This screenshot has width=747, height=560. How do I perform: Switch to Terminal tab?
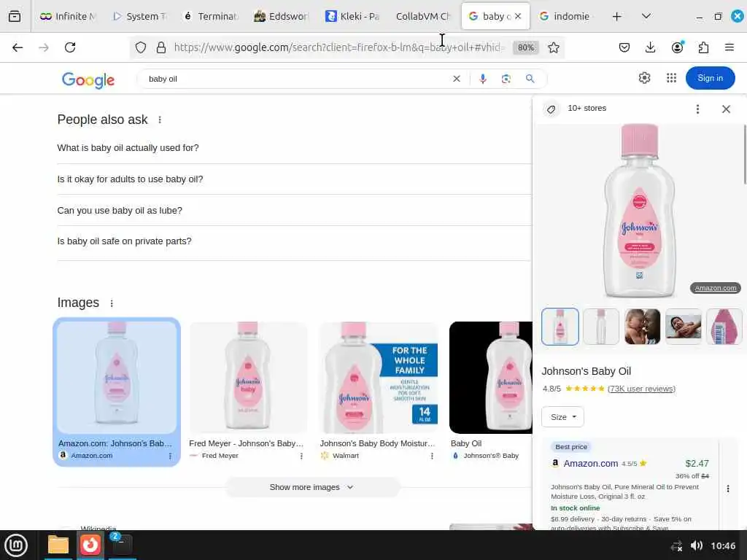[211, 16]
